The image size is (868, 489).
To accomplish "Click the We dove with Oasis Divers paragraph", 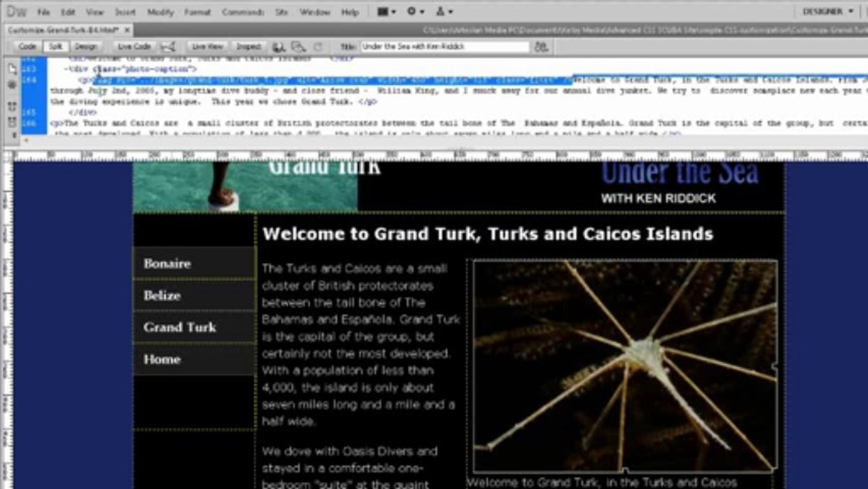I will tap(350, 467).
